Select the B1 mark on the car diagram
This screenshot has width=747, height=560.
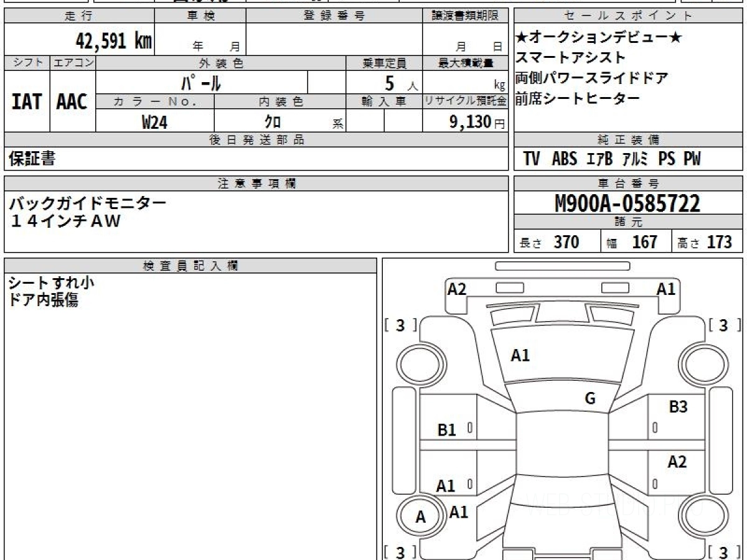pos(447,430)
